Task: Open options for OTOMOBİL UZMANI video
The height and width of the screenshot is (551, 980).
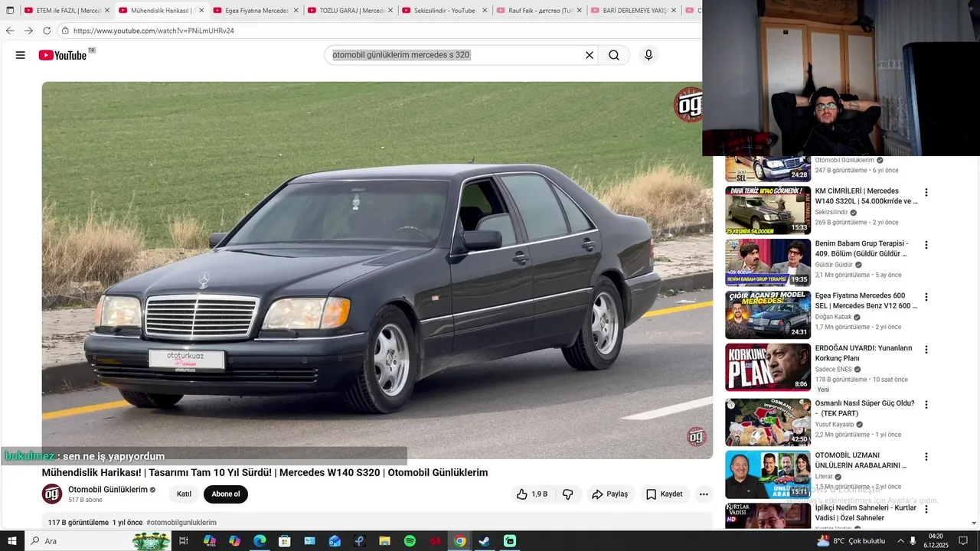Action: coord(926,457)
